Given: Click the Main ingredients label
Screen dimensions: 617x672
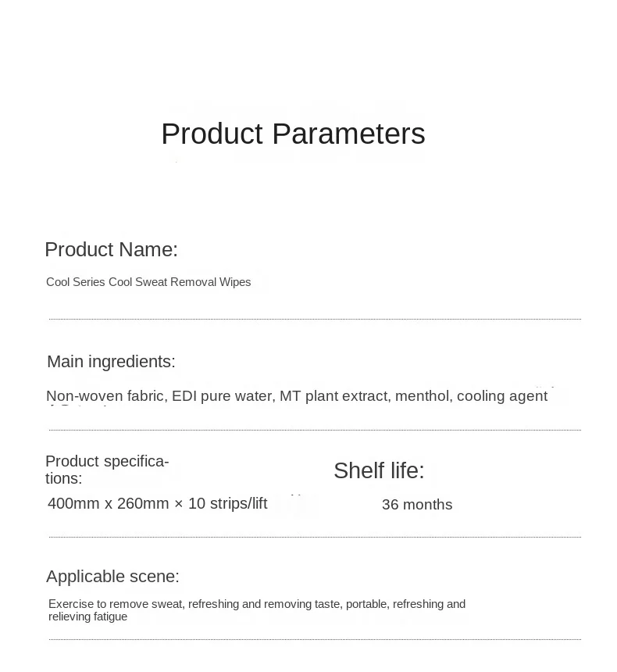Looking at the screenshot, I should pos(112,362).
